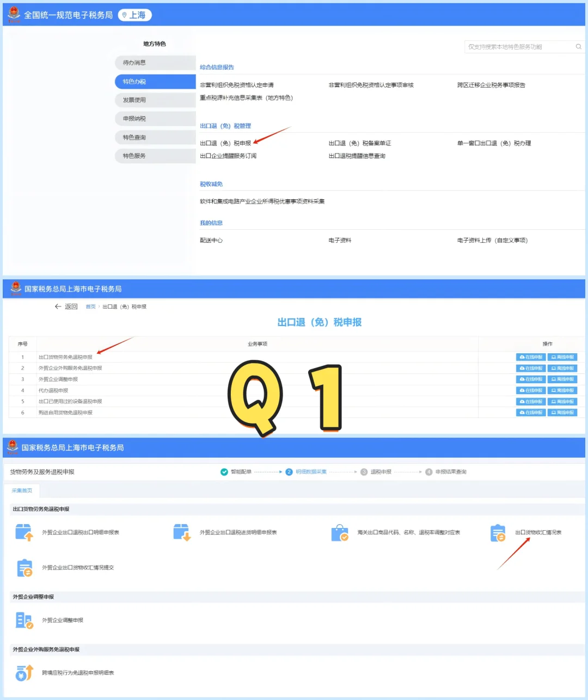Click table row text 出口货物劳务免退税申报
This screenshot has height=700, width=588.
click(65, 357)
